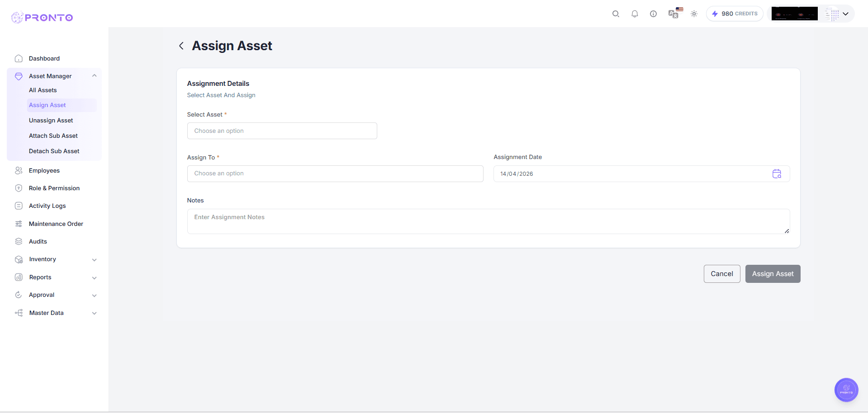Navigate to All Assets
868x413 pixels.
coord(43,90)
